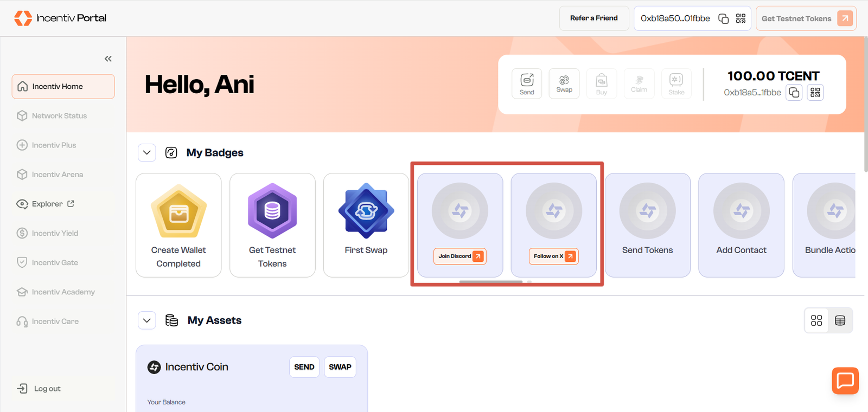Open the chat support widget
Image resolution: width=868 pixels, height=412 pixels.
845,381
